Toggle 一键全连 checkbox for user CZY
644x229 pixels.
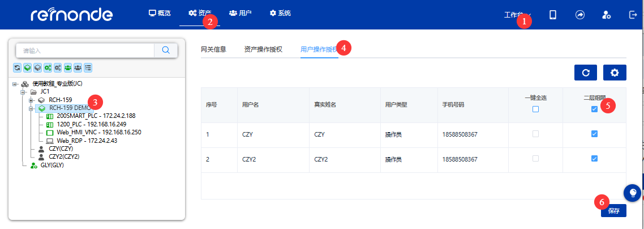click(x=535, y=134)
